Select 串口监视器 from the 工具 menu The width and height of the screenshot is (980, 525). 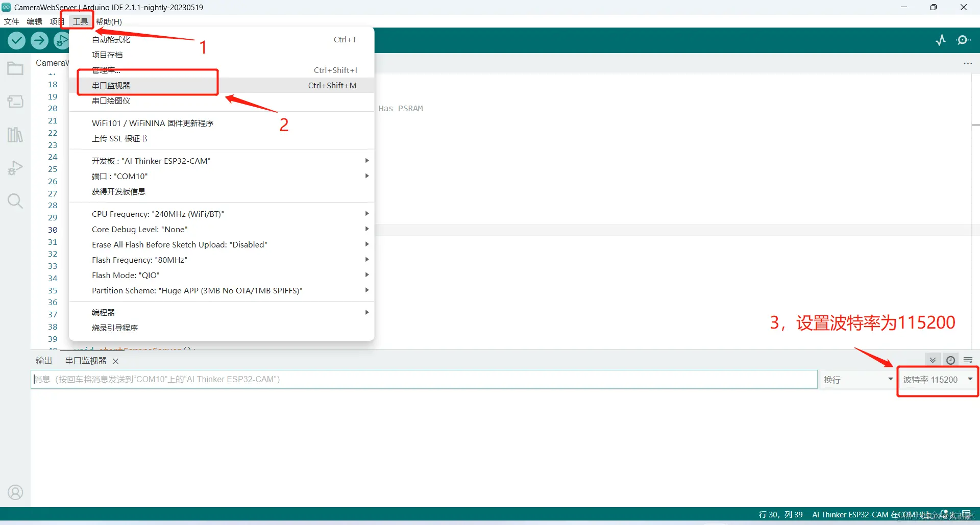click(x=222, y=85)
